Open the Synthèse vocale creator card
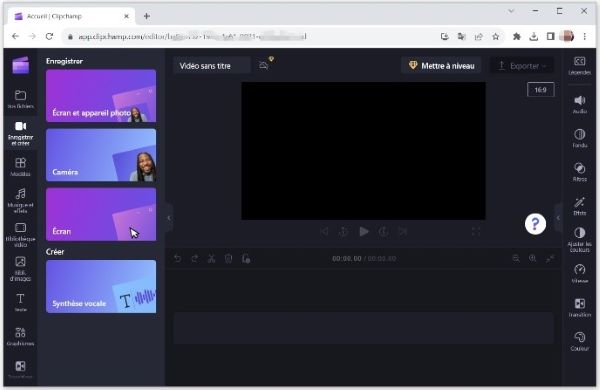 coord(101,286)
